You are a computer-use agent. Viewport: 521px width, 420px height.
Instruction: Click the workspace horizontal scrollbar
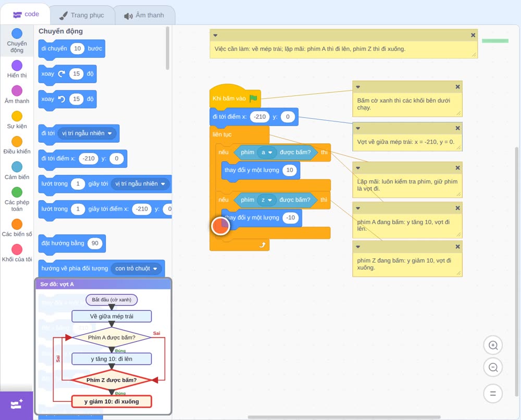pyautogui.click(x=344, y=417)
